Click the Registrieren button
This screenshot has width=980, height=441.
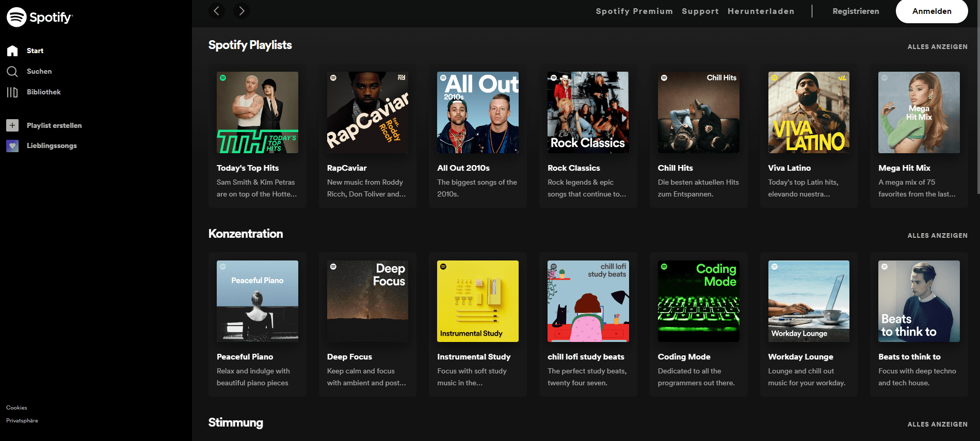[x=856, y=11]
